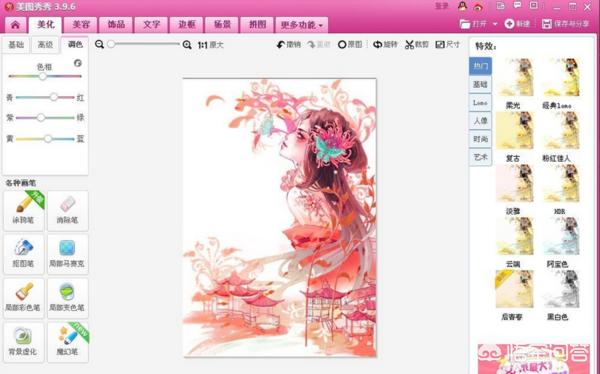Image resolution: width=600 pixels, height=374 pixels.
Task: Adjust the 色相 hue slider handle
Action: pyautogui.click(x=43, y=76)
